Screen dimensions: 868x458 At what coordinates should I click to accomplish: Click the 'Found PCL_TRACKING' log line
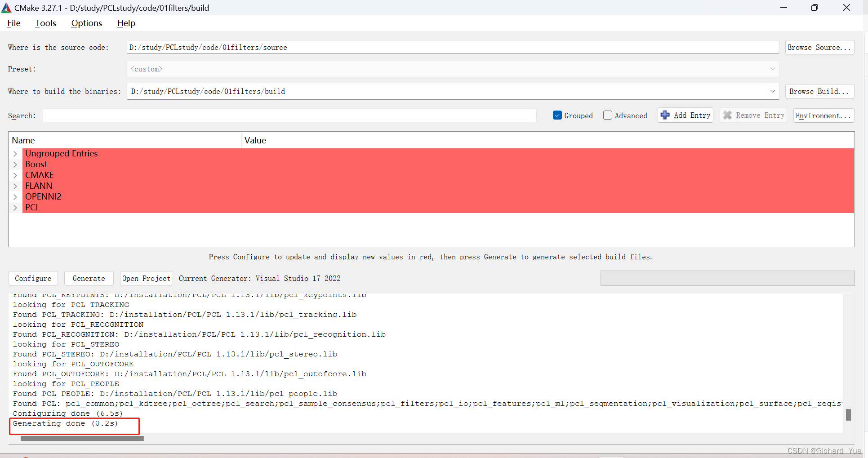(185, 315)
